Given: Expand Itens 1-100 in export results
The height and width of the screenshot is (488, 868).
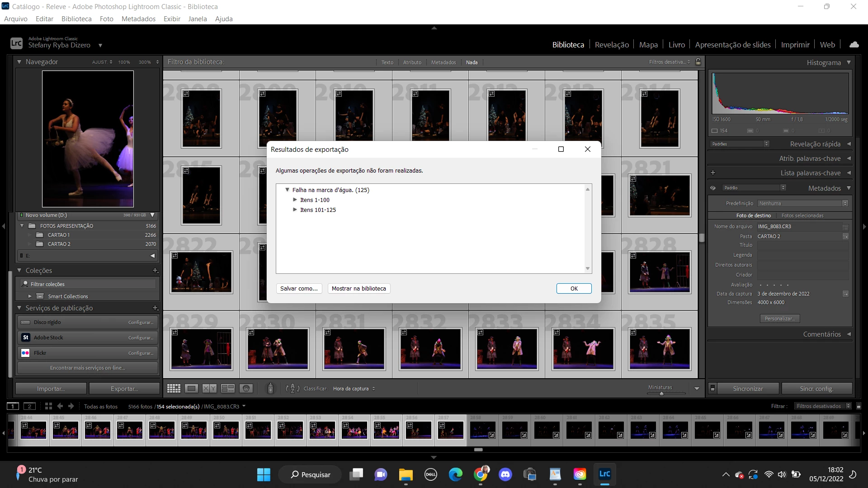Looking at the screenshot, I should [295, 200].
